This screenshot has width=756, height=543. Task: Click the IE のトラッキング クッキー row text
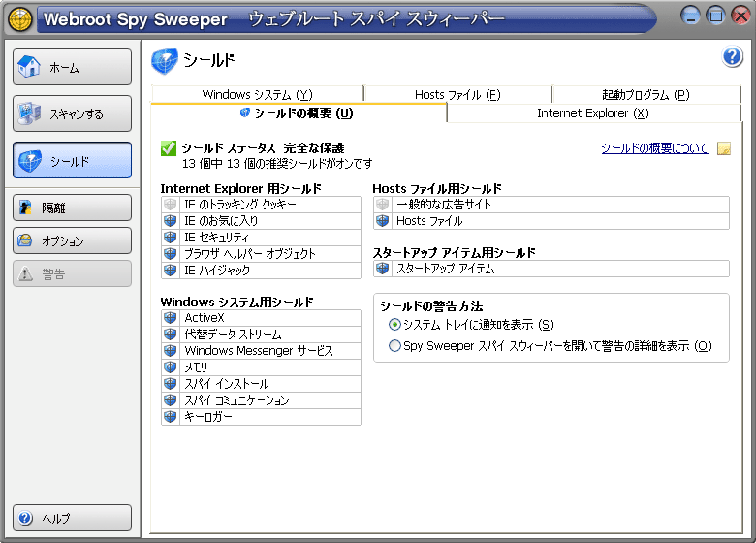[x=240, y=205]
